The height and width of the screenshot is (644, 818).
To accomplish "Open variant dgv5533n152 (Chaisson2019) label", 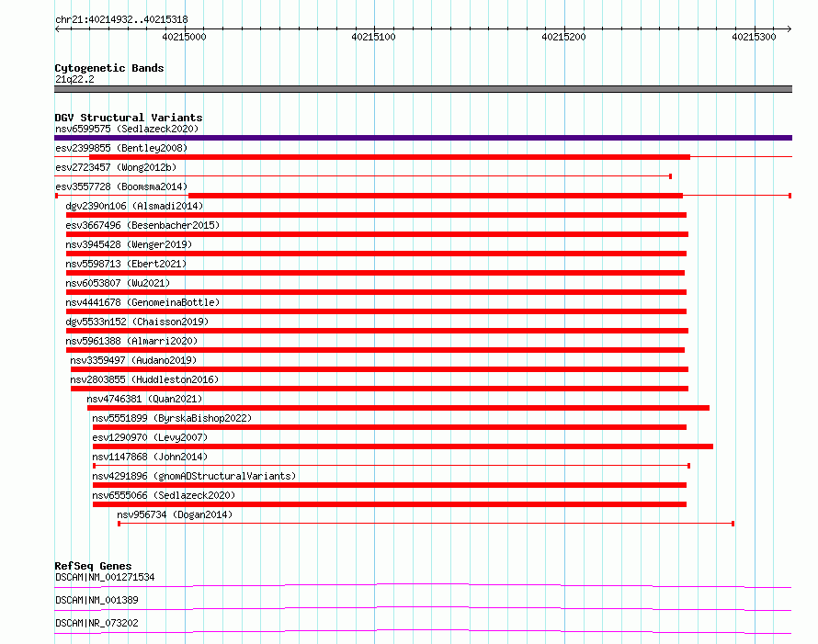I will coord(137,322).
